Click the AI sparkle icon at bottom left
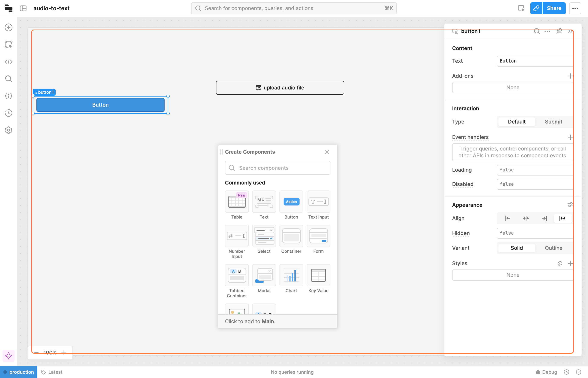Screen dimensions: 588x378 (x=9, y=356)
